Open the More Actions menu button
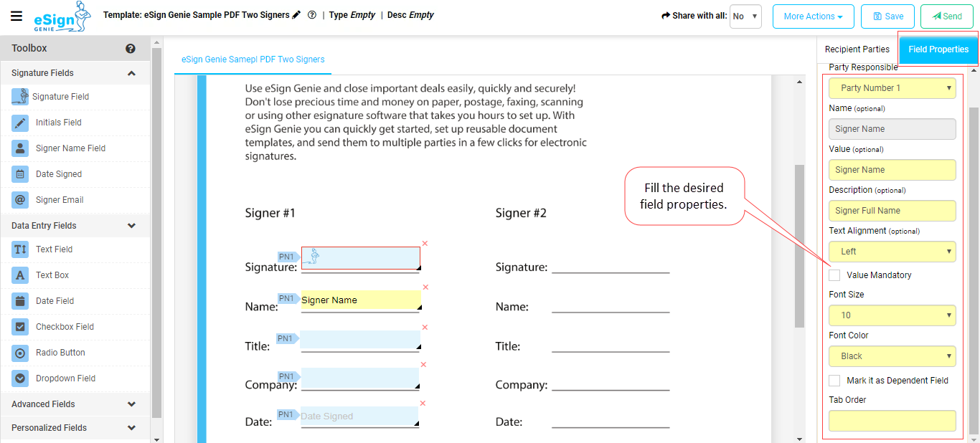Image resolution: width=980 pixels, height=443 pixels. 811,16
